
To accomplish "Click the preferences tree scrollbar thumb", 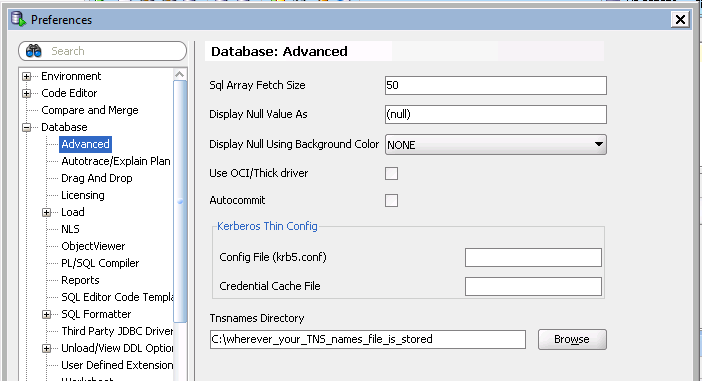I will coord(180,201).
